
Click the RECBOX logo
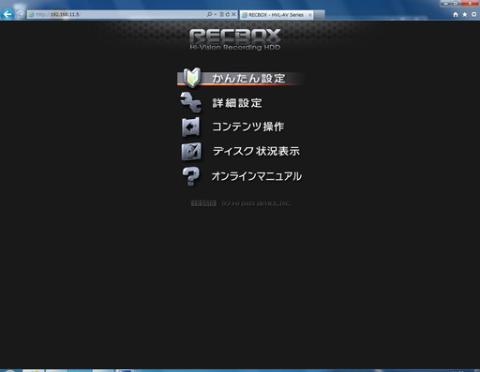coord(235,39)
